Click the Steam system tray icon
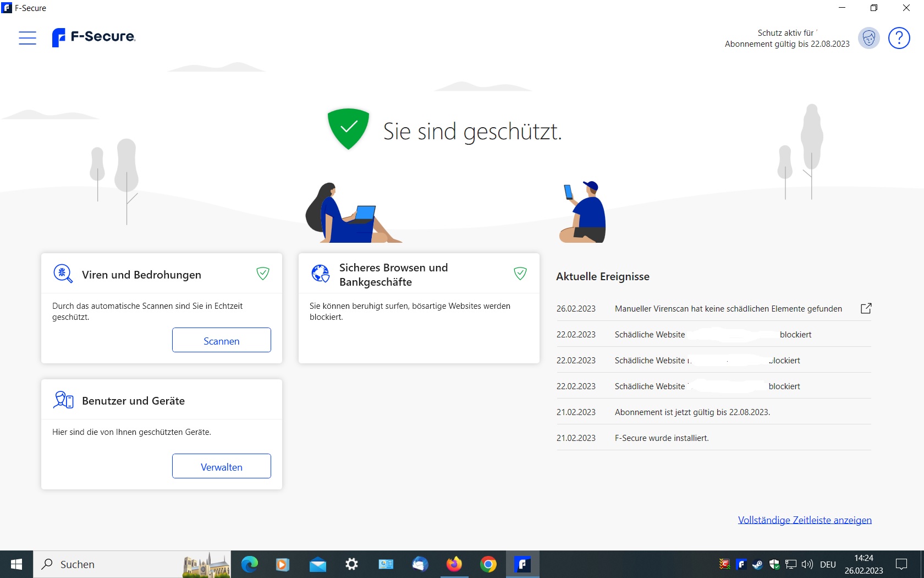924x578 pixels. pyautogui.click(x=757, y=564)
